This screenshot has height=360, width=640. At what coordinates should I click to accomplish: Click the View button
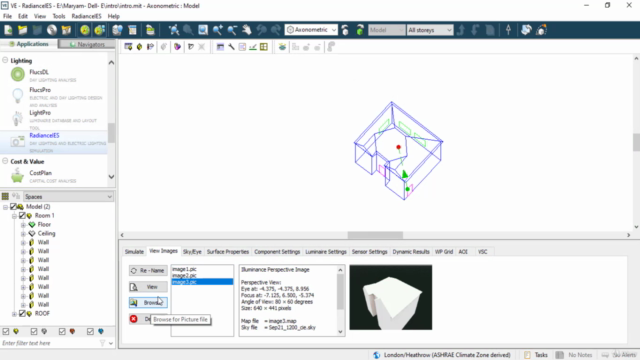[x=148, y=287]
